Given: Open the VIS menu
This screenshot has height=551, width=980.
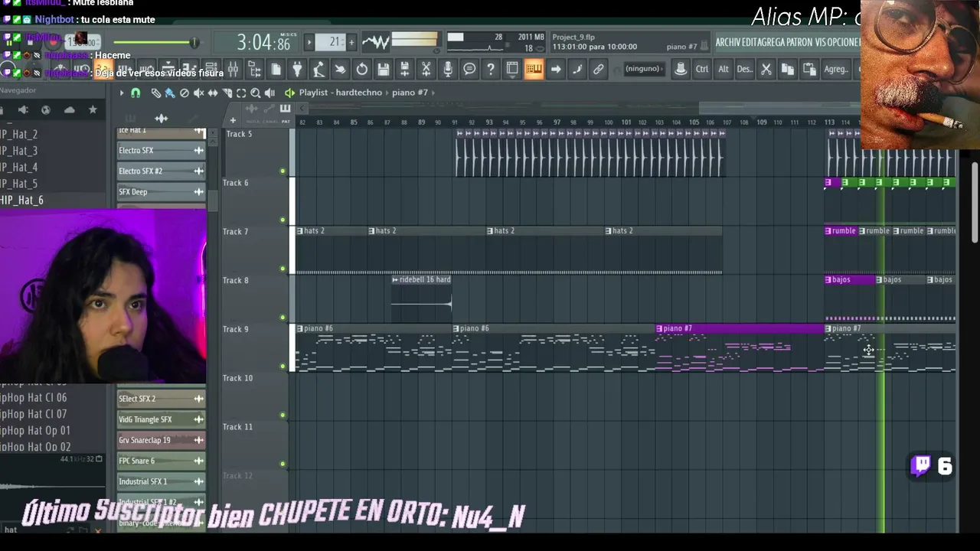Looking at the screenshot, I should (821, 42).
